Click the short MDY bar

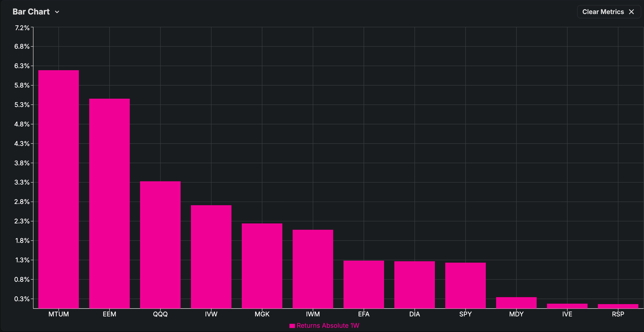[x=516, y=303]
